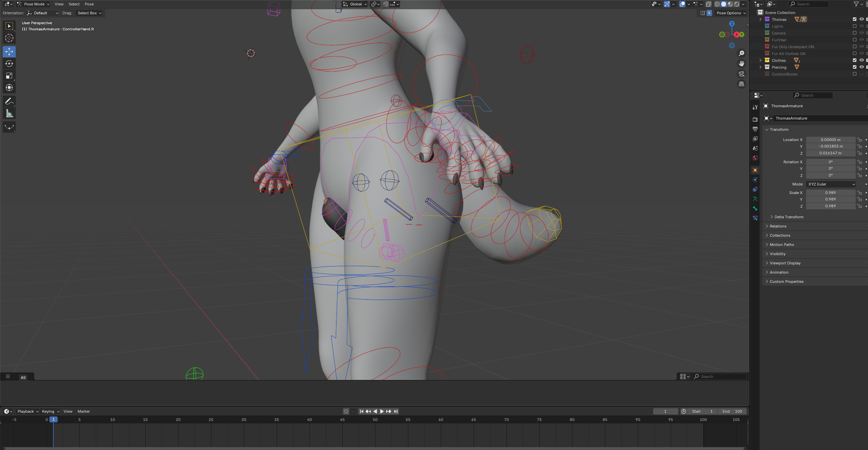Screen dimensions: 868x450
Task: Open the Bone properties tab
Action: [x=755, y=208]
